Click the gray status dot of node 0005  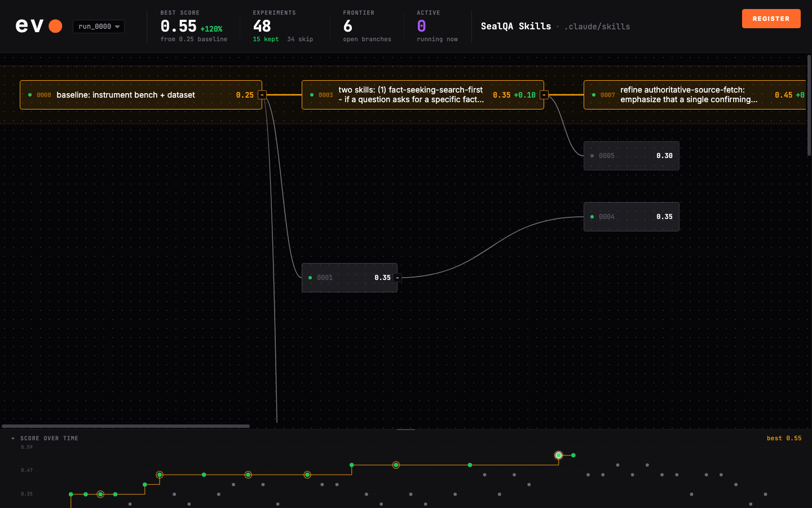point(592,156)
